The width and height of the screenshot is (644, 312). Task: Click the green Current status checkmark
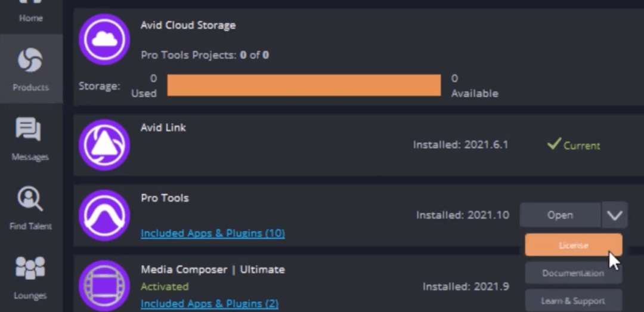pos(555,144)
